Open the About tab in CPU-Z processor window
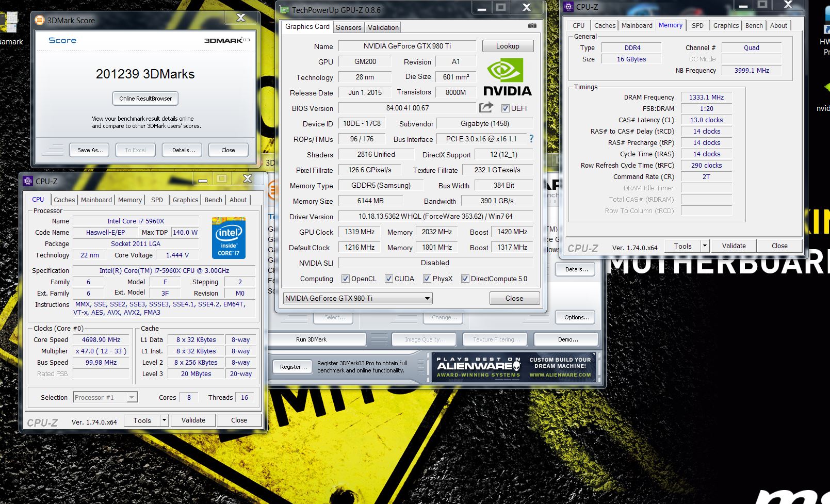 point(238,200)
